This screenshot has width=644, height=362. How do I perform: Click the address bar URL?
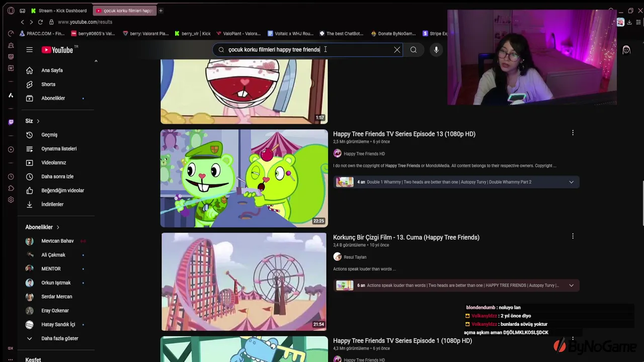click(85, 22)
